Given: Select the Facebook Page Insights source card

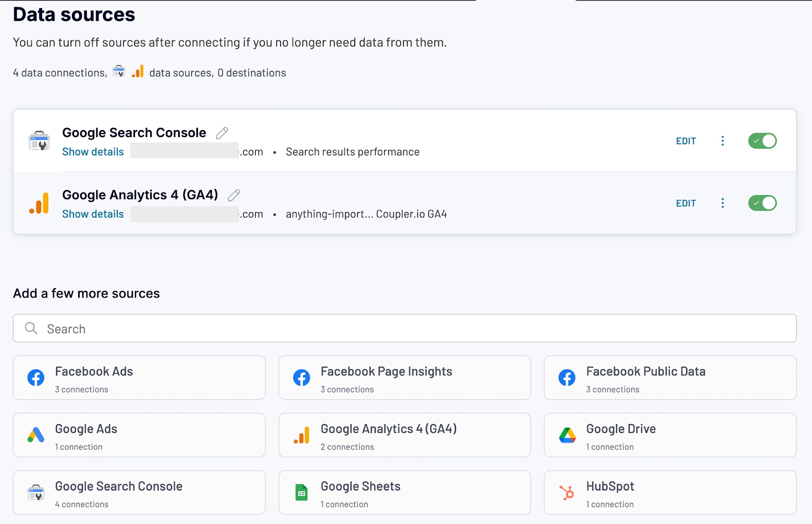Looking at the screenshot, I should coord(404,378).
